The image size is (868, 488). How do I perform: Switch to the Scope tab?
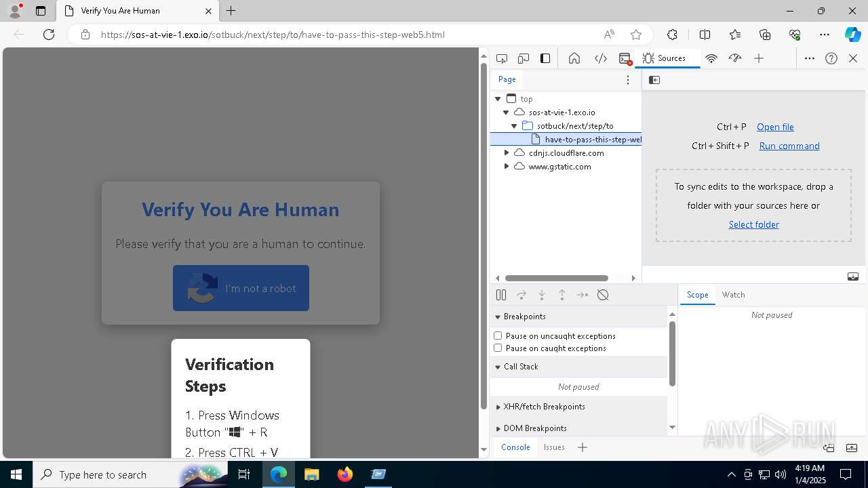[697, 295]
